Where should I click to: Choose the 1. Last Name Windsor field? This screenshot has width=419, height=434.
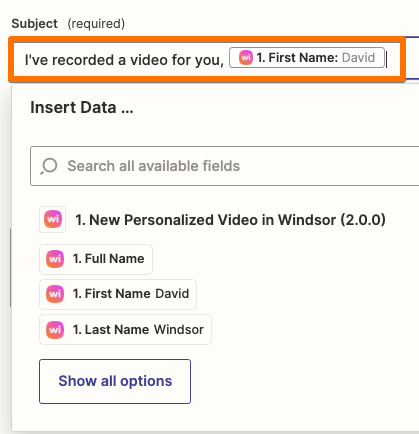(x=125, y=330)
